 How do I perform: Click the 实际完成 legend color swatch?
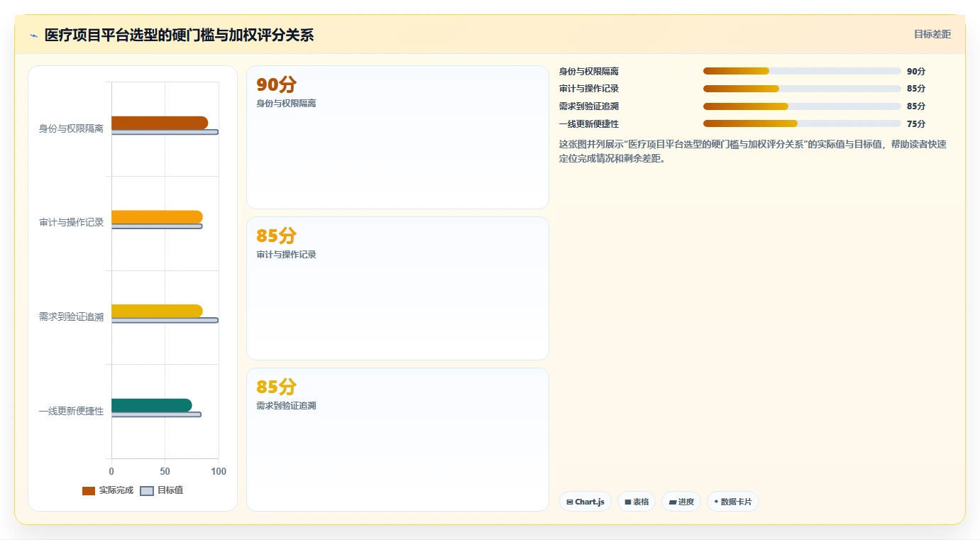[89, 491]
